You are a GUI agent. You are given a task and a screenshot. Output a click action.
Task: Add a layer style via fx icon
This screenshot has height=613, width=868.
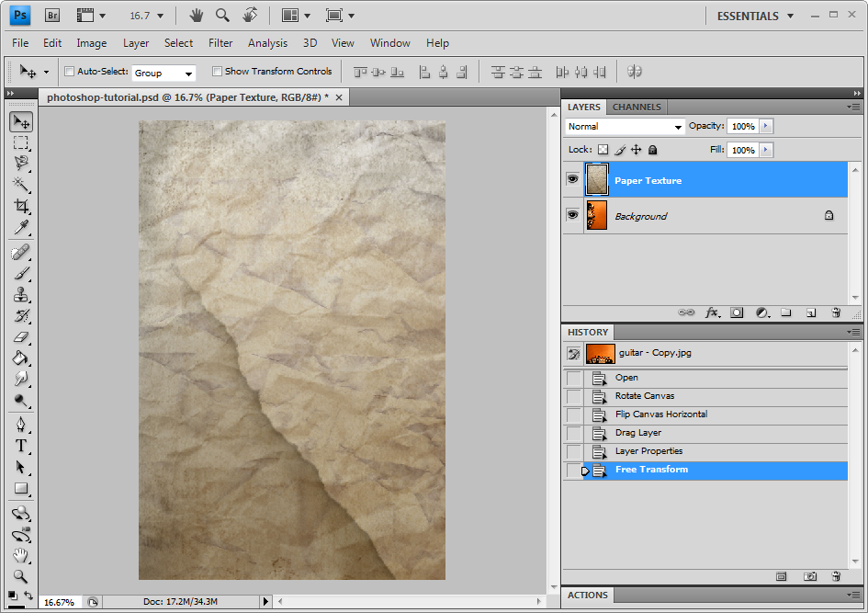(712, 312)
